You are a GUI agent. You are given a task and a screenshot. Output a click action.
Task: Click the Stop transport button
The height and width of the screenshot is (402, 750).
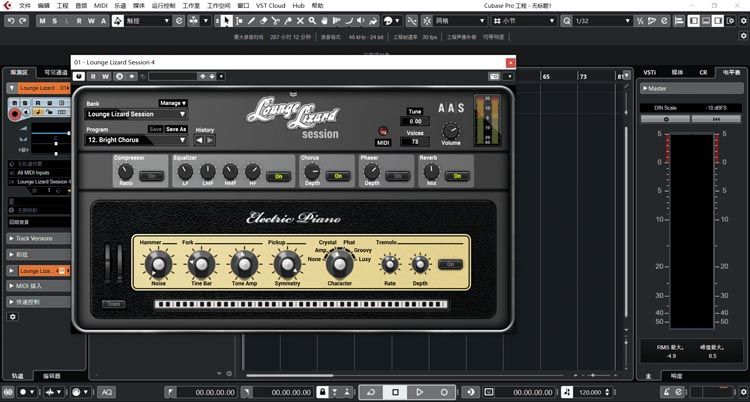point(396,392)
